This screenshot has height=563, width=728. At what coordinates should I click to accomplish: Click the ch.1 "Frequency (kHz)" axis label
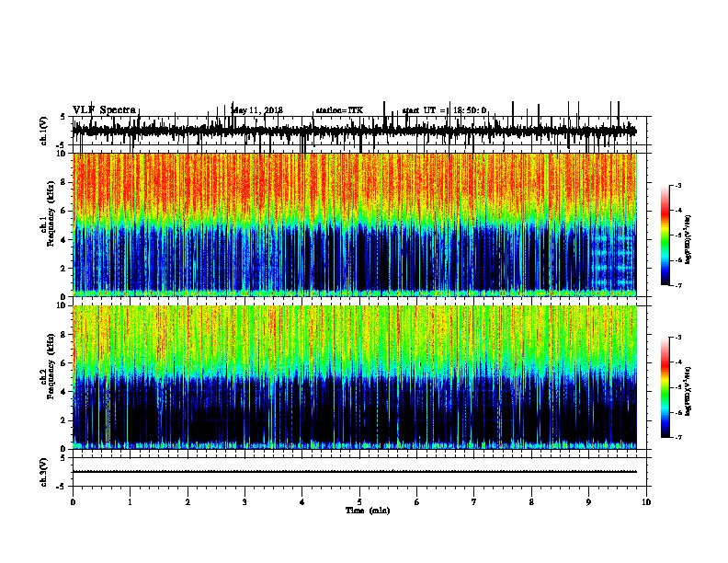tap(51, 212)
